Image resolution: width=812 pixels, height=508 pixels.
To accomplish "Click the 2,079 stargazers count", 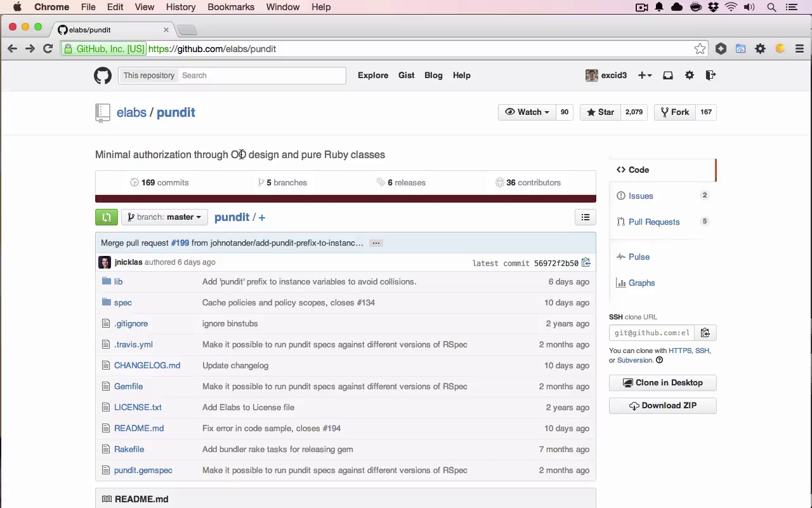I will point(634,112).
